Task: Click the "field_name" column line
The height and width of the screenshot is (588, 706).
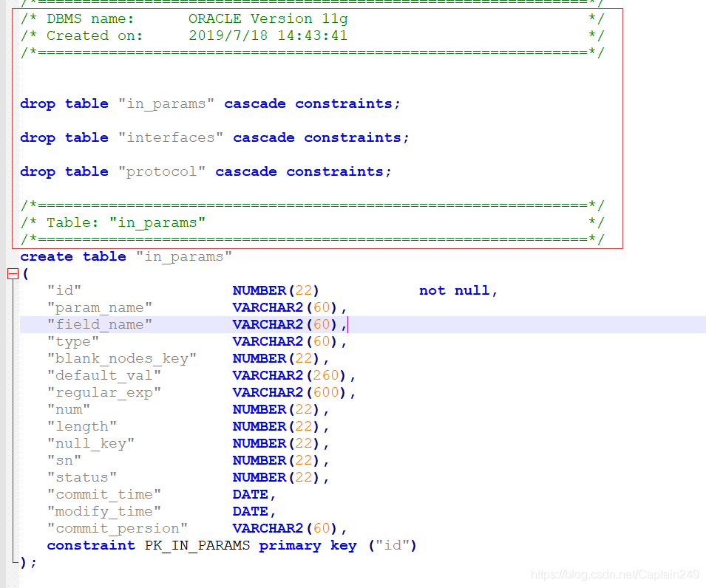Action: [363, 324]
